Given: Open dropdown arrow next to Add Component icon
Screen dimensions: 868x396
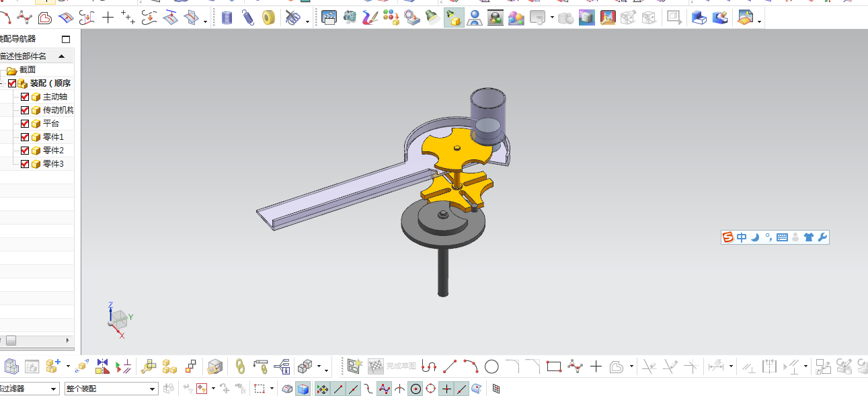Looking at the screenshot, I should tap(68, 367).
